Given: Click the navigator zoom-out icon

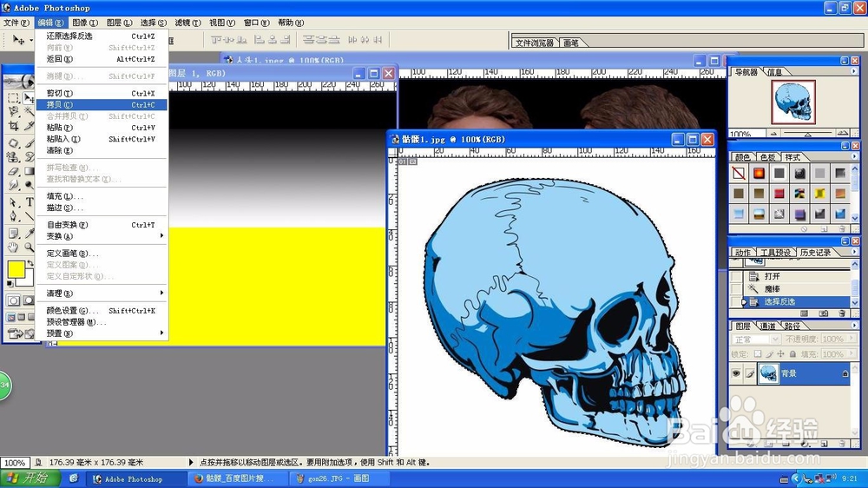Looking at the screenshot, I should tap(773, 133).
